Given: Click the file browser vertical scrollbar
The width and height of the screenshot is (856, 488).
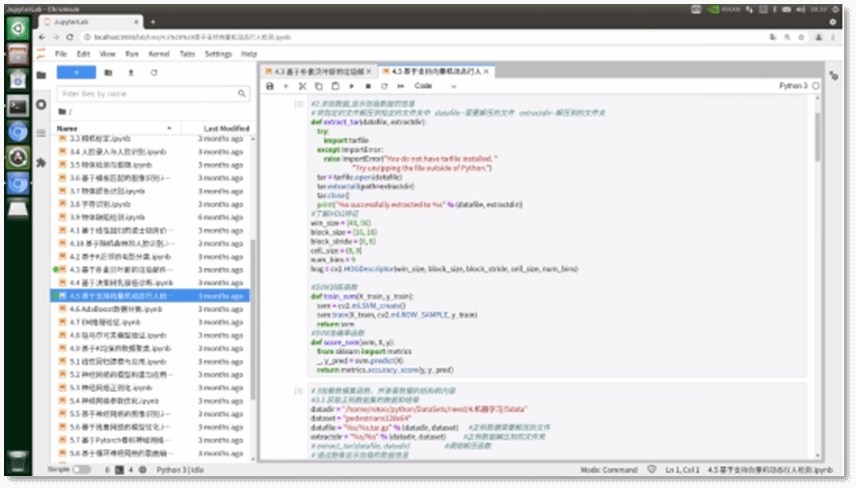Looking at the screenshot, I should click(x=253, y=319).
